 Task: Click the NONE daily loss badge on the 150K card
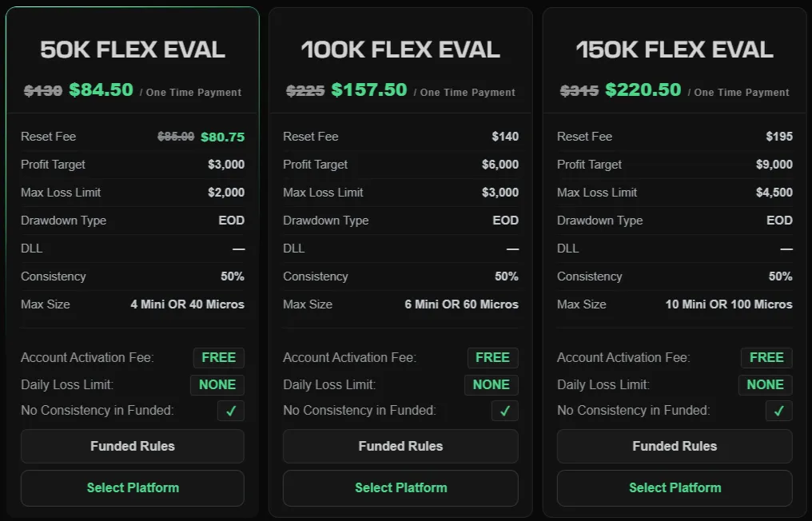tap(766, 385)
